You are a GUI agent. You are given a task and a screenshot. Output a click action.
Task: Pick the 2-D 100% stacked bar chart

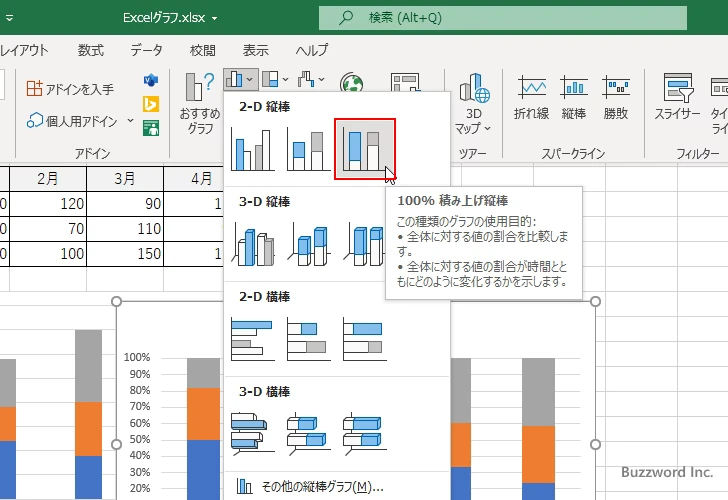[x=364, y=338]
